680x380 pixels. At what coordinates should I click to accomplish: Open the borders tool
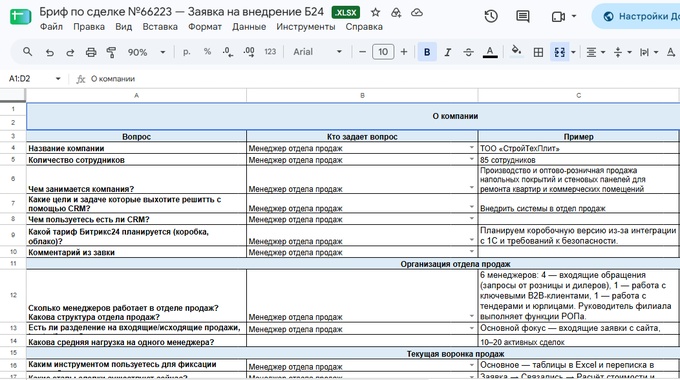pyautogui.click(x=538, y=52)
